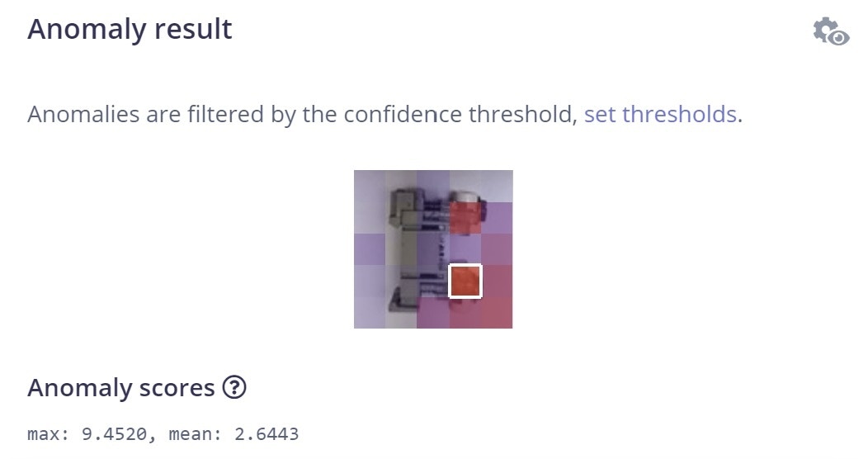
Task: Click the Anomaly scores heading text
Action: 120,387
